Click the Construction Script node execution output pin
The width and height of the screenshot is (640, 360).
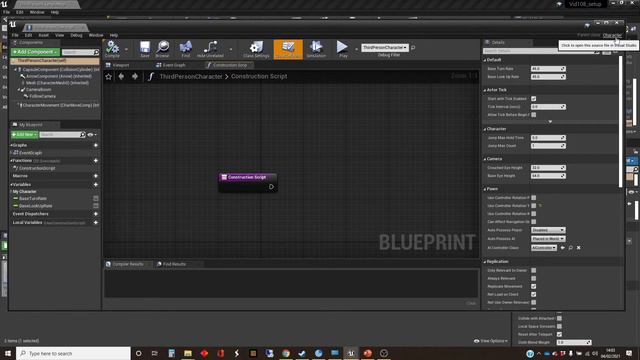click(271, 187)
